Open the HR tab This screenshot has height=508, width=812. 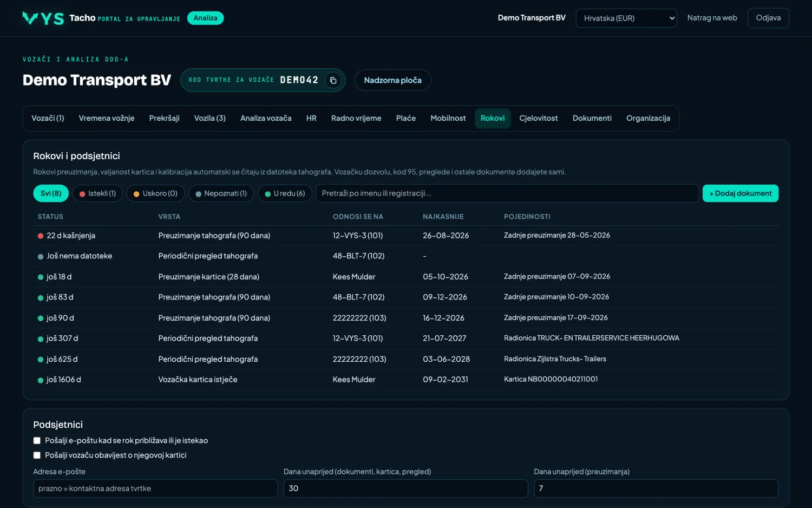[311, 118]
